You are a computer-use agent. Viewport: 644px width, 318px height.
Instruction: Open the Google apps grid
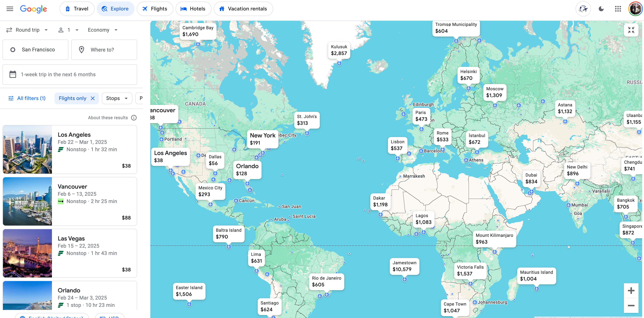tap(618, 8)
